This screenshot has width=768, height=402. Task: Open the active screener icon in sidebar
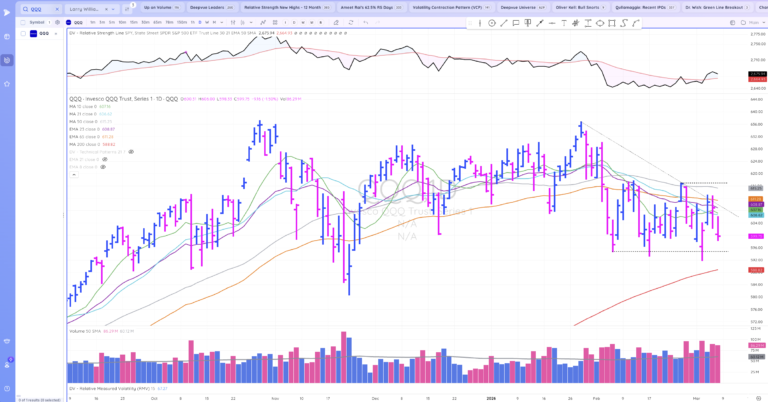click(7, 60)
